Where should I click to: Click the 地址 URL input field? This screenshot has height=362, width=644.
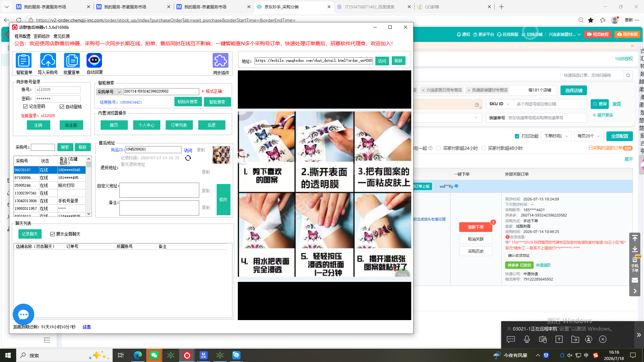pyautogui.click(x=314, y=61)
